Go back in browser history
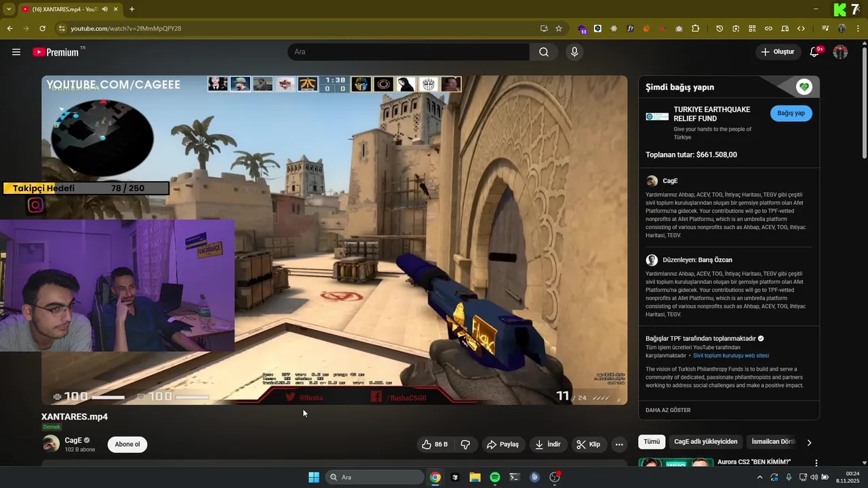Screen dimensions: 868x488 pos(10,28)
